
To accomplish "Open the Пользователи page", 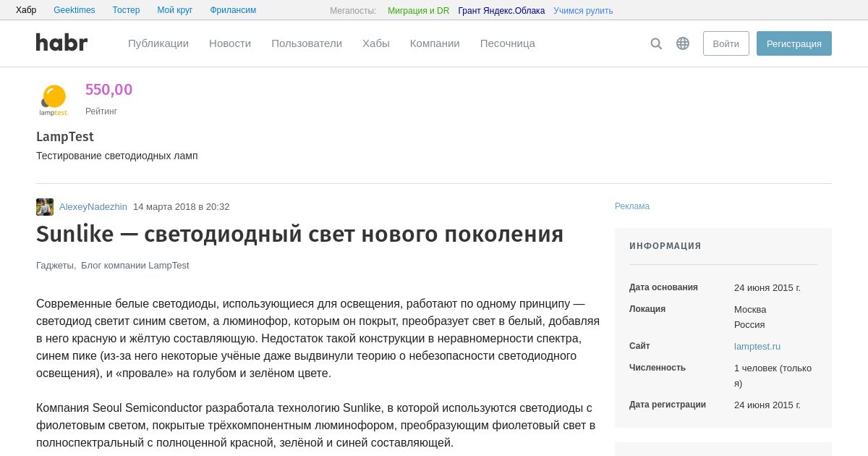I will (307, 43).
